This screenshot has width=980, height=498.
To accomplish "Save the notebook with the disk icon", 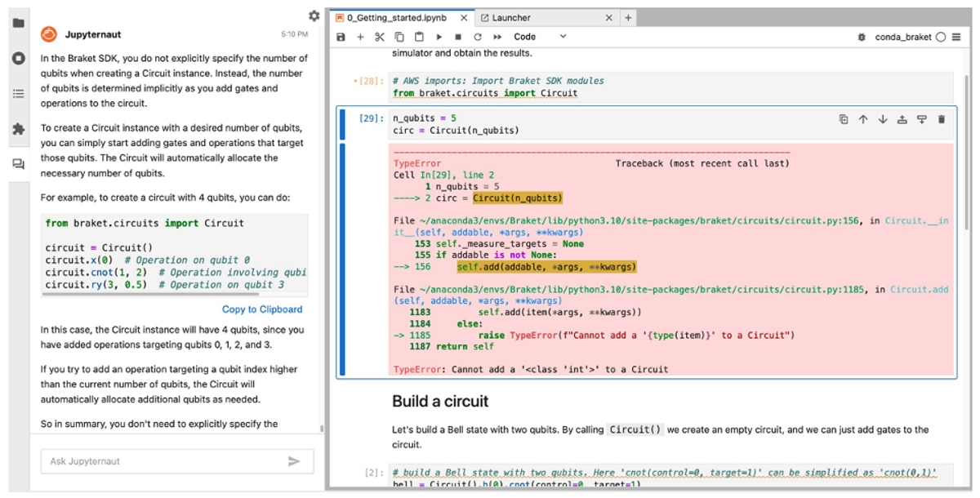I will (341, 37).
